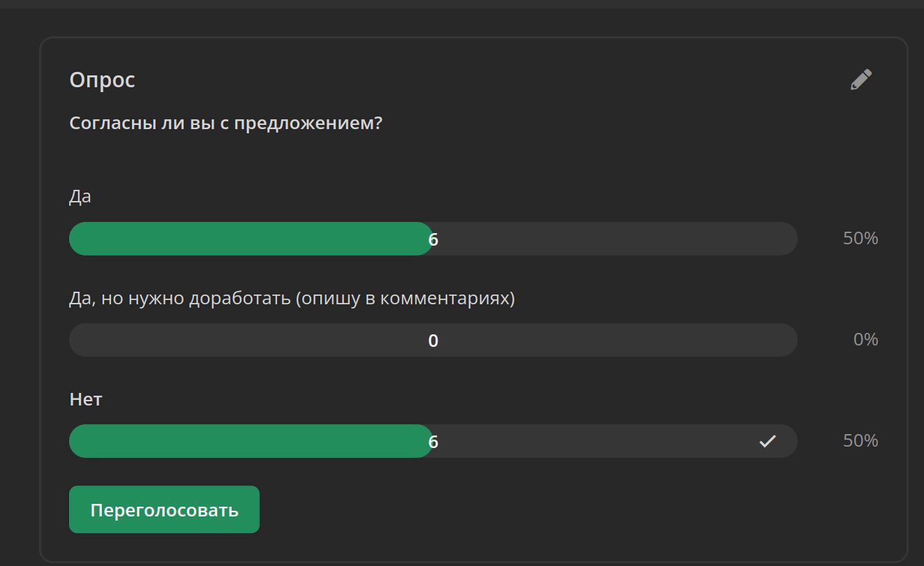Click the vote count 6 on the Да bar
The height and width of the screenshot is (566, 924).
tap(433, 240)
